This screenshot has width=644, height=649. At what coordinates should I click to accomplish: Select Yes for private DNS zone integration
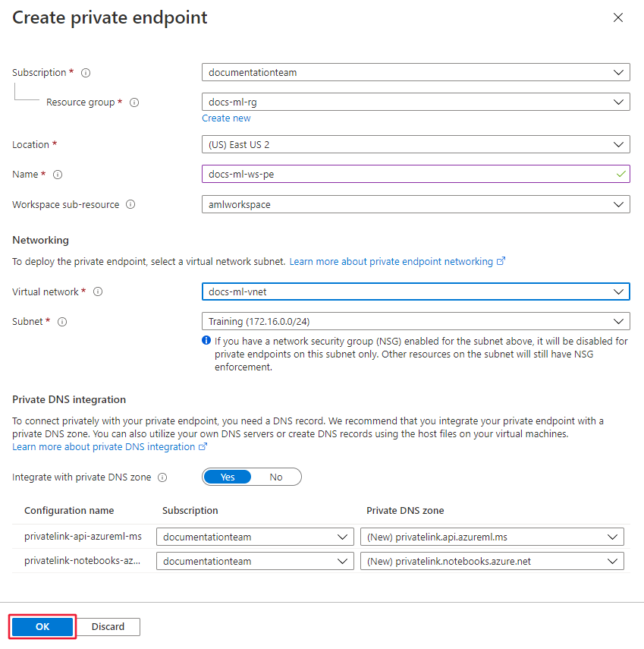click(228, 477)
